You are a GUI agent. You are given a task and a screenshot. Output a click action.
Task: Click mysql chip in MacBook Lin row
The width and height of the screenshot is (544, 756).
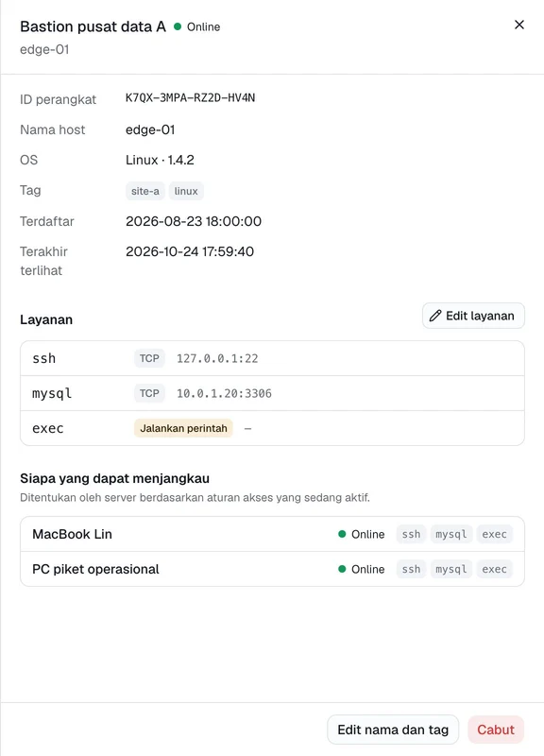coord(451,534)
